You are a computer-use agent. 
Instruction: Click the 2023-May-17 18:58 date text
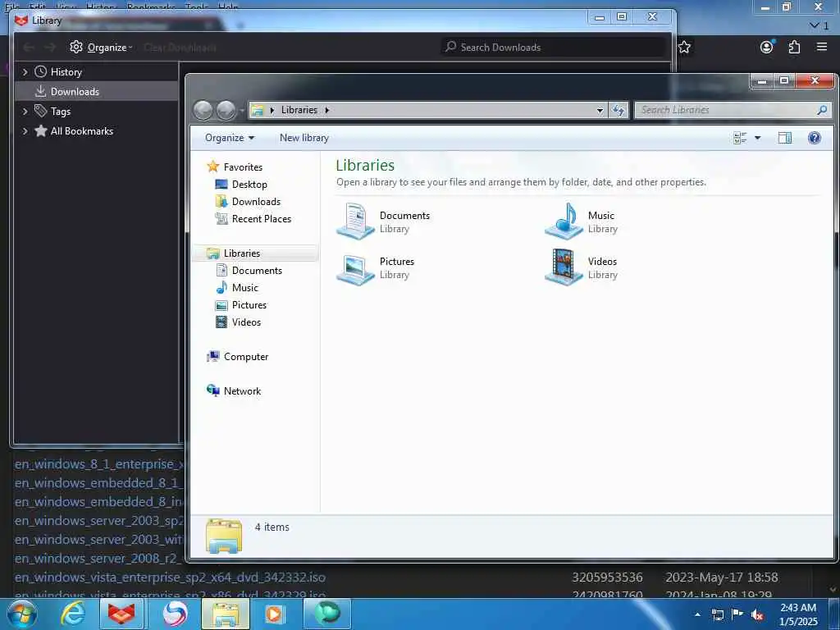722,577
